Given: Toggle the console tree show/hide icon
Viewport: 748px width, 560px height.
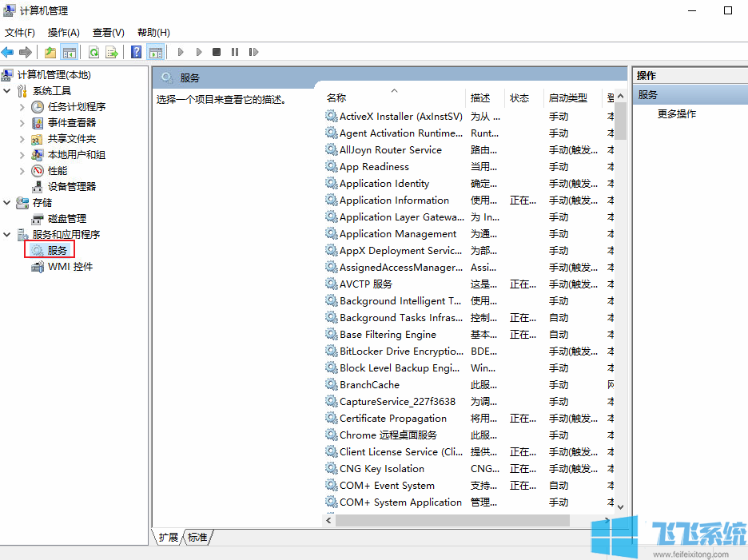Looking at the screenshot, I should (x=70, y=52).
